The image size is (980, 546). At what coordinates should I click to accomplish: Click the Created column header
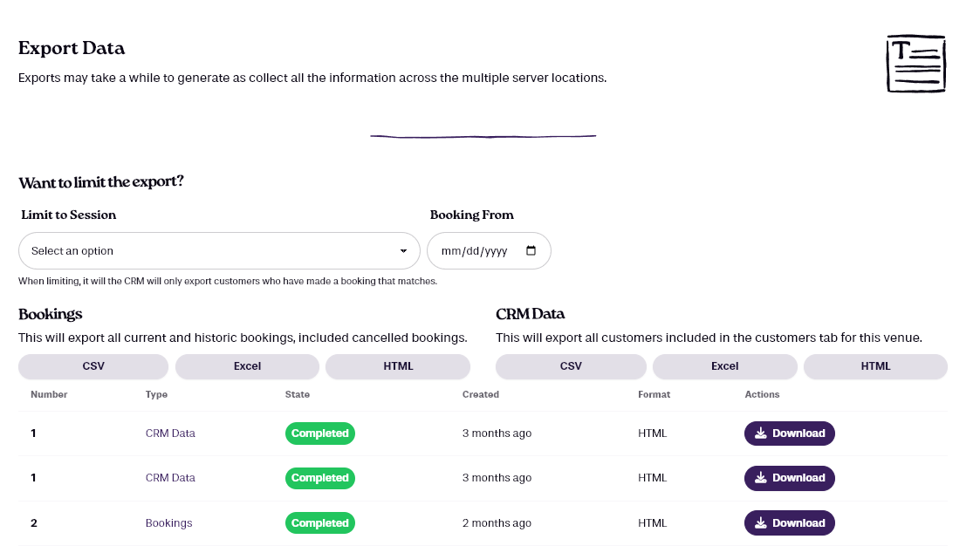coord(481,394)
